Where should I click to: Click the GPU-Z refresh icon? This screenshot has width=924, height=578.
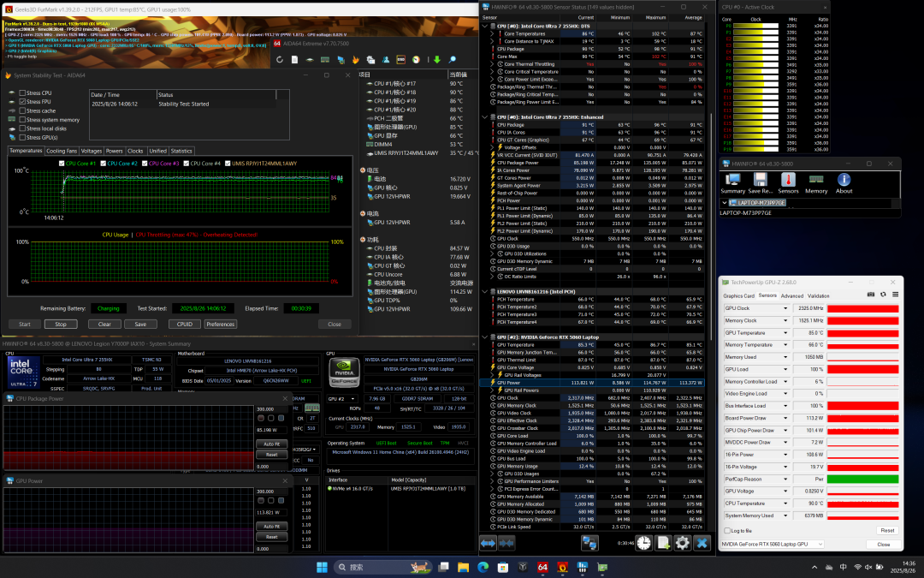(883, 295)
